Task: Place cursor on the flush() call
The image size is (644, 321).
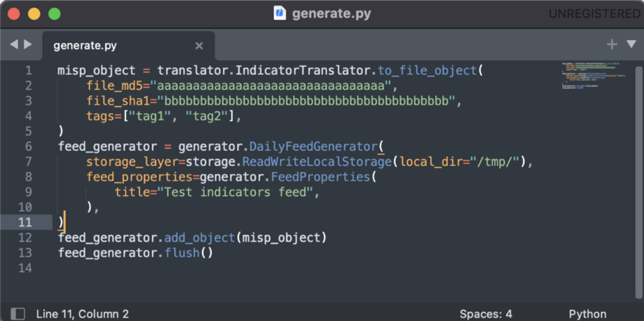Action: pos(182,253)
